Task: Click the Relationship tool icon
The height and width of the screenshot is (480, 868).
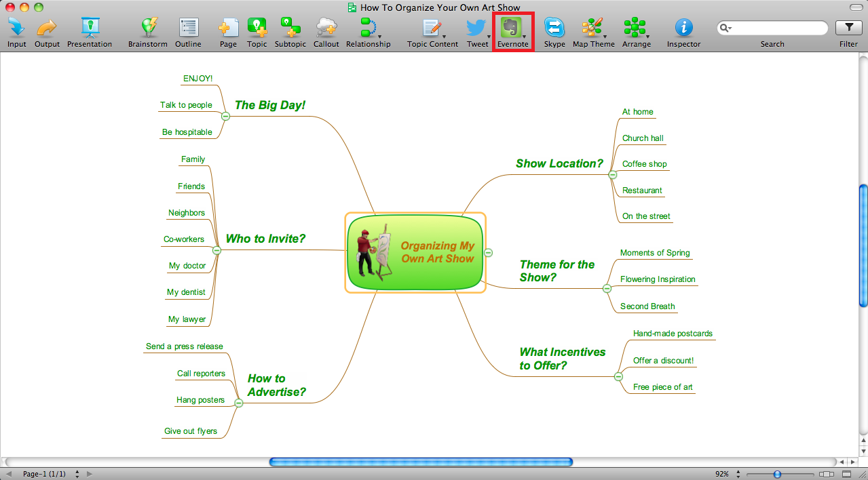Action: point(368,27)
